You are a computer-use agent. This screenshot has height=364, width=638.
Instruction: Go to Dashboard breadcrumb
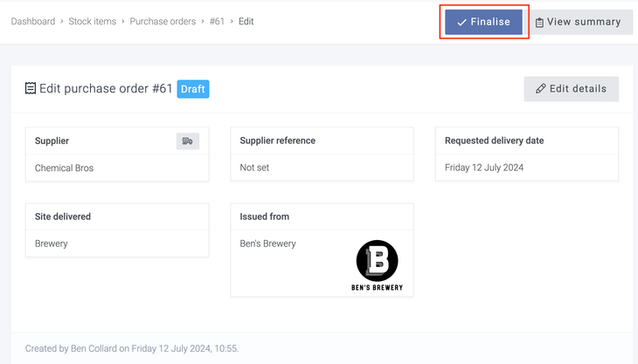[33, 22]
